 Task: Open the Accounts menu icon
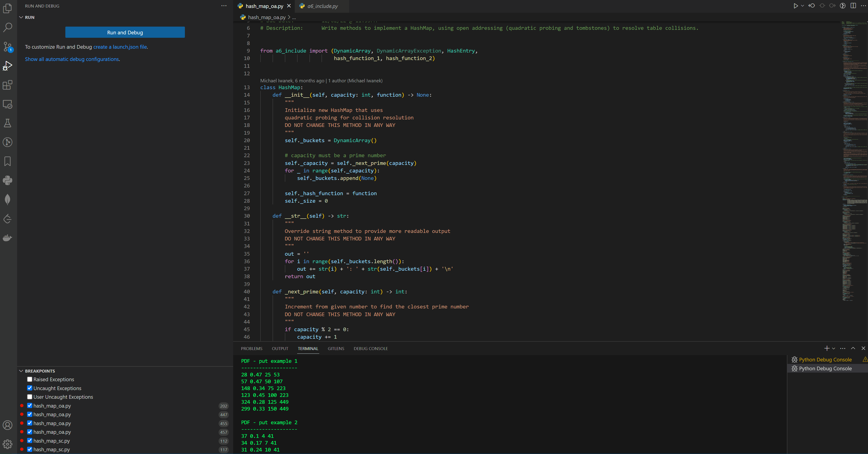[8, 425]
